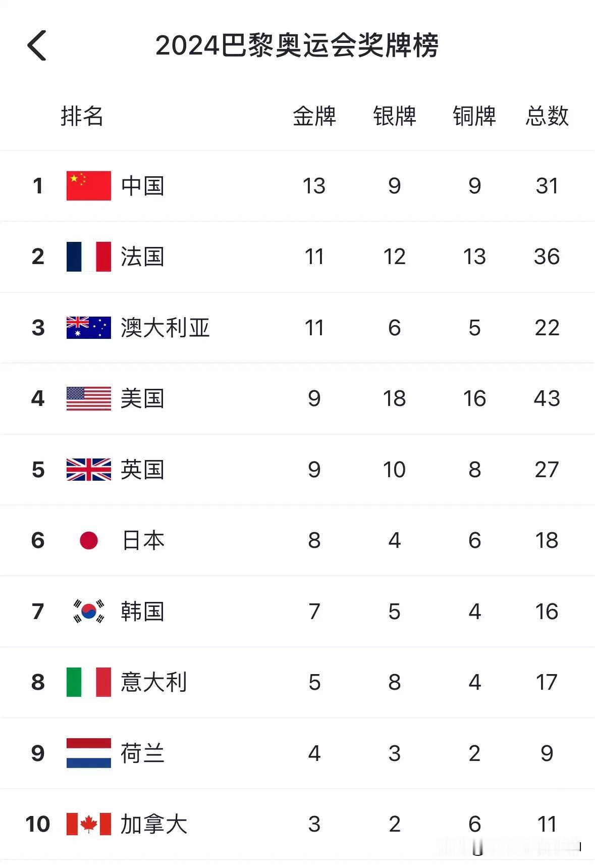Click the 排名 column header
This screenshot has height=868, width=595.
pos(82,116)
